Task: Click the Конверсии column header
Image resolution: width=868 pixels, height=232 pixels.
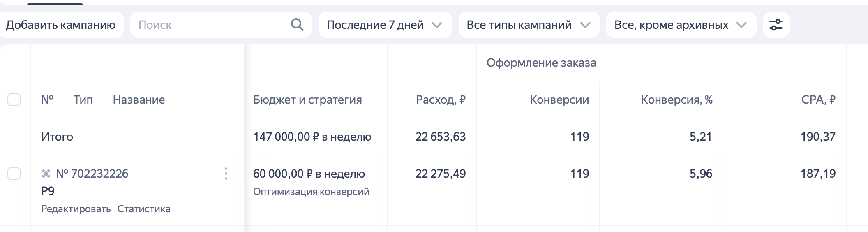Action: [559, 100]
